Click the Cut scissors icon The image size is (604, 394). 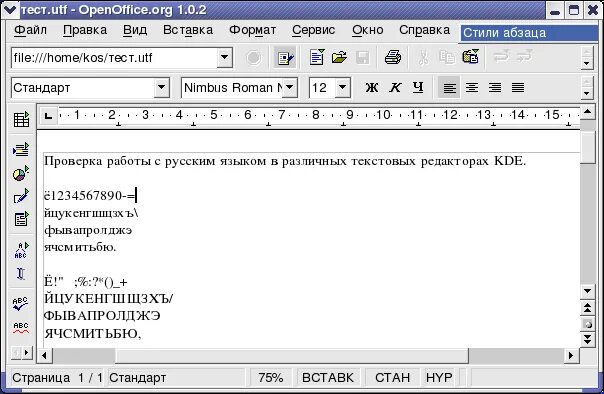pos(423,58)
